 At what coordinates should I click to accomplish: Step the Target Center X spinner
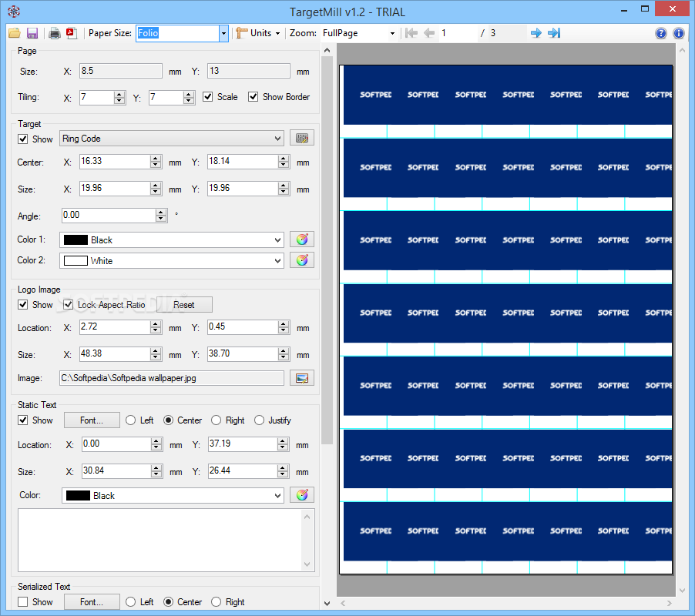[x=155, y=162]
